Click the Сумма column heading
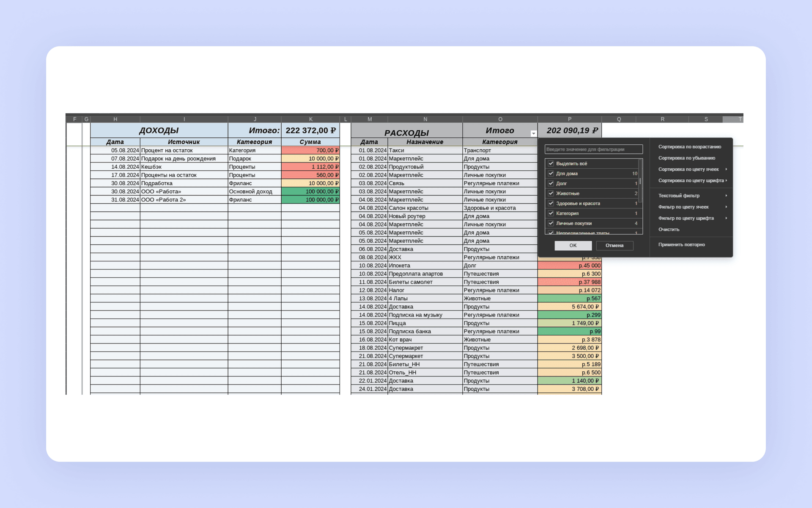The image size is (812, 508). click(310, 142)
